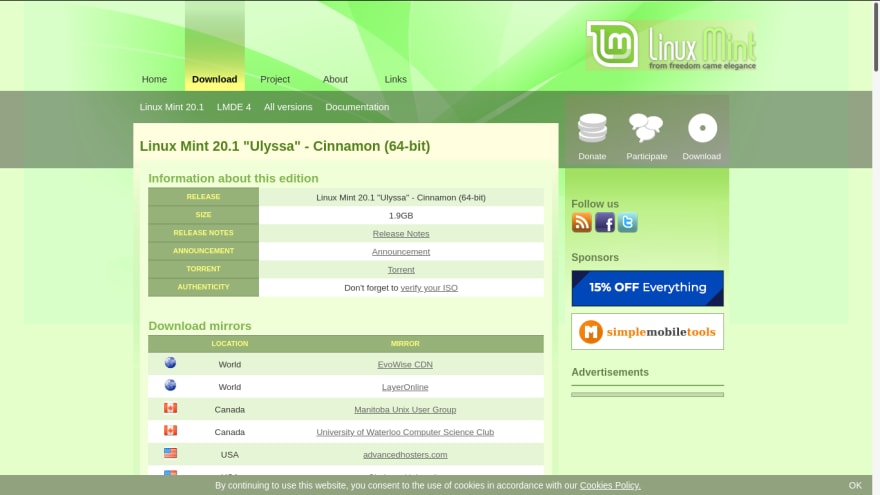
Task: Click the Linux Mint 20.1 Ulyssa page title
Action: [x=285, y=146]
